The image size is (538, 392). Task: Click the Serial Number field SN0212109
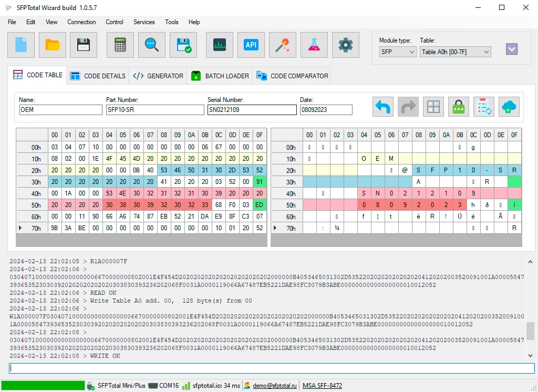252,110
